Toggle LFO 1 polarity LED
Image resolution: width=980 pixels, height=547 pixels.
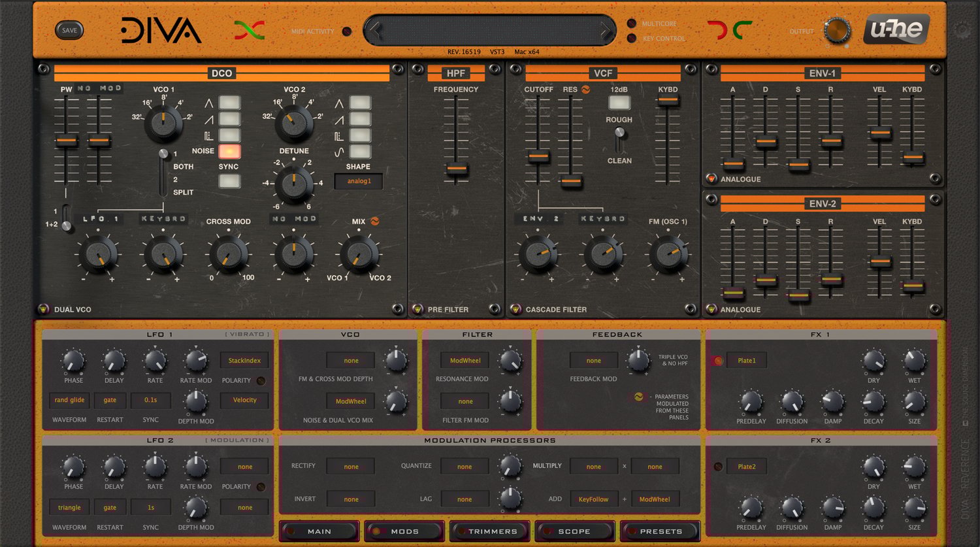[x=261, y=380]
